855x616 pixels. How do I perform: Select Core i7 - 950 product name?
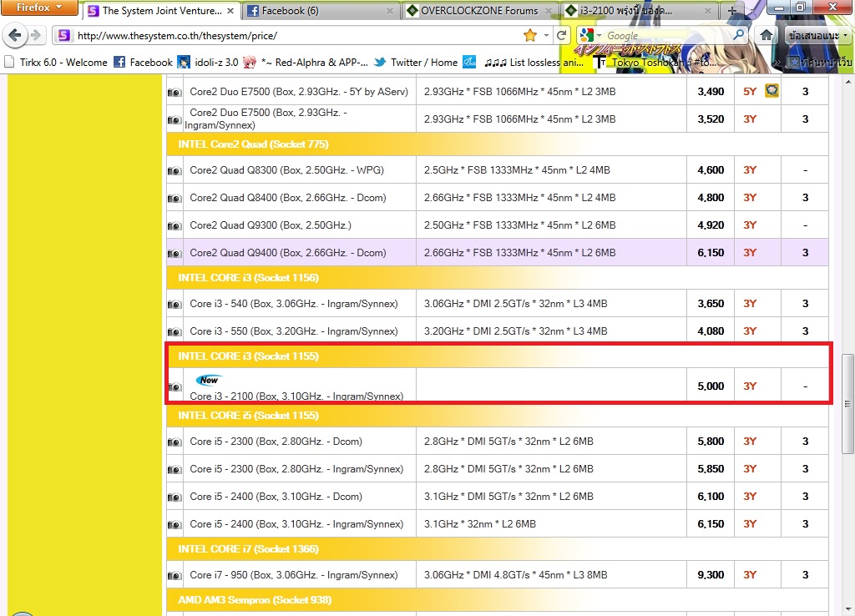coord(294,575)
